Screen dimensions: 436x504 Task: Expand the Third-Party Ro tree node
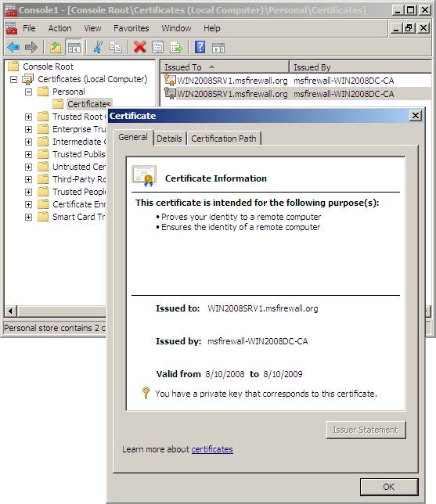[x=29, y=180]
